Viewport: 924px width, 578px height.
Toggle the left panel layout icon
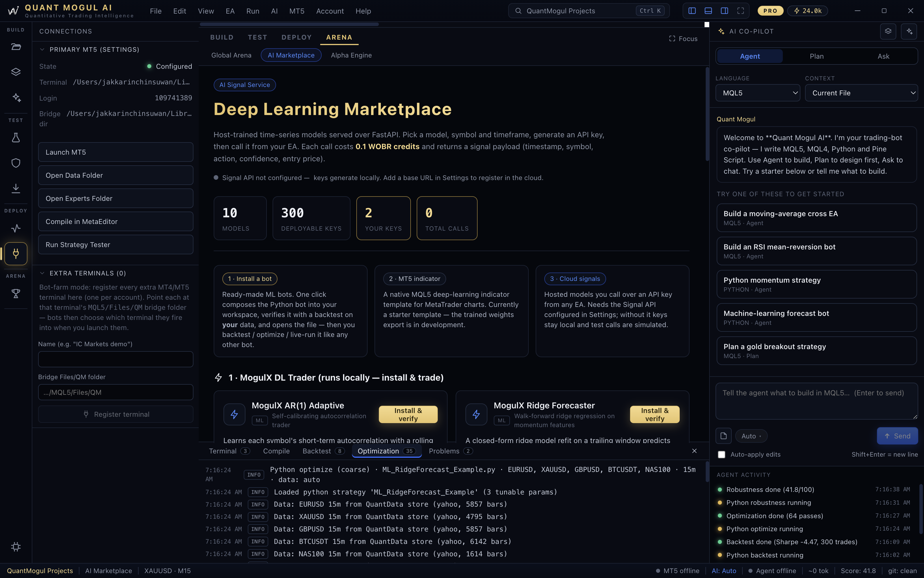(692, 11)
